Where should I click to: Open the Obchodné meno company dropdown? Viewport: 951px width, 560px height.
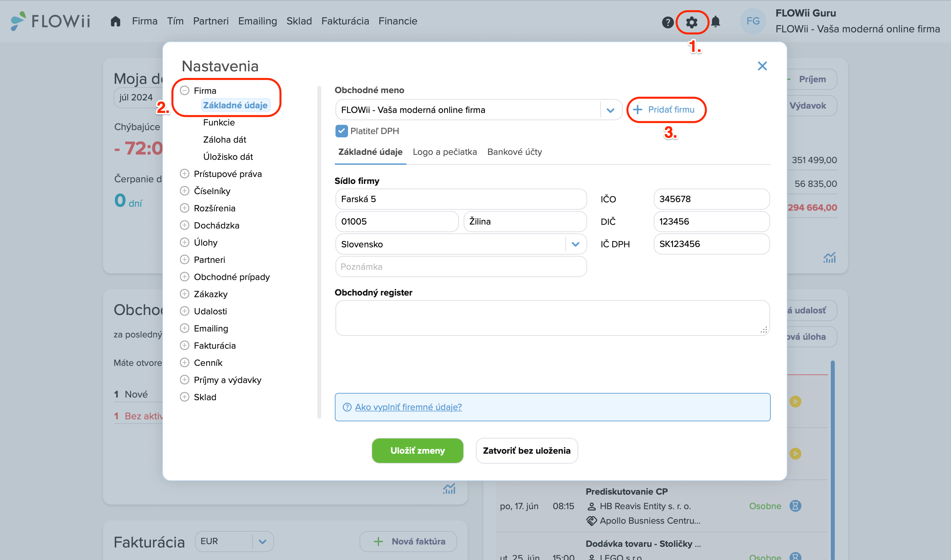point(478,110)
